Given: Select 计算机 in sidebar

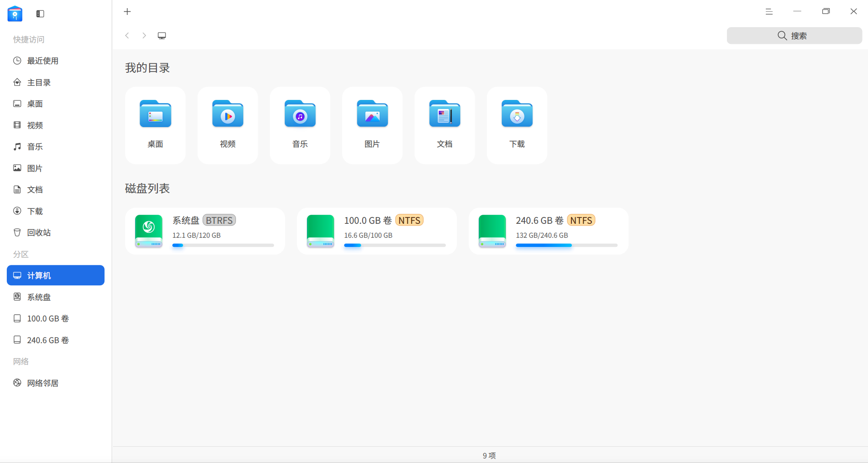Looking at the screenshot, I should point(56,275).
